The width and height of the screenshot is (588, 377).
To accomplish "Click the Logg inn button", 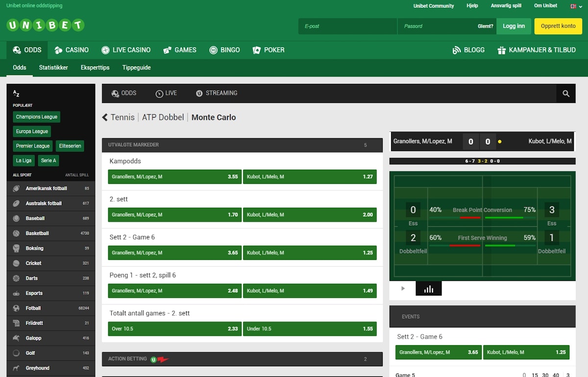I will (x=514, y=26).
